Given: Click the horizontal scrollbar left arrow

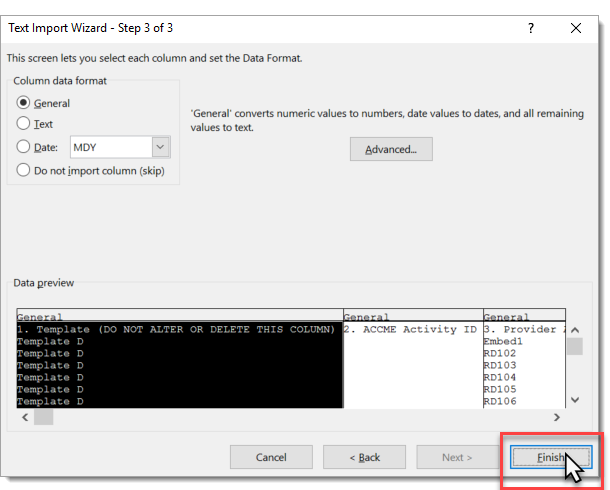Looking at the screenshot, I should (24, 416).
